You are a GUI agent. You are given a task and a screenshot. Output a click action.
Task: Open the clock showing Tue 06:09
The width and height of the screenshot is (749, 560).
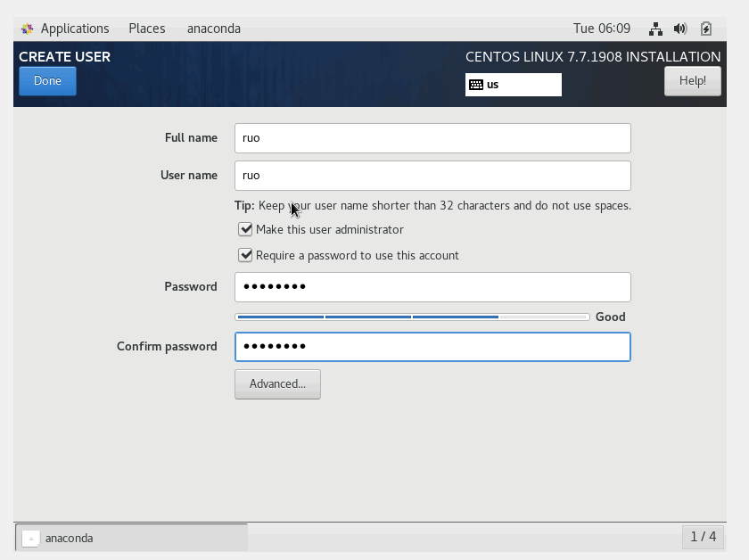coord(601,29)
